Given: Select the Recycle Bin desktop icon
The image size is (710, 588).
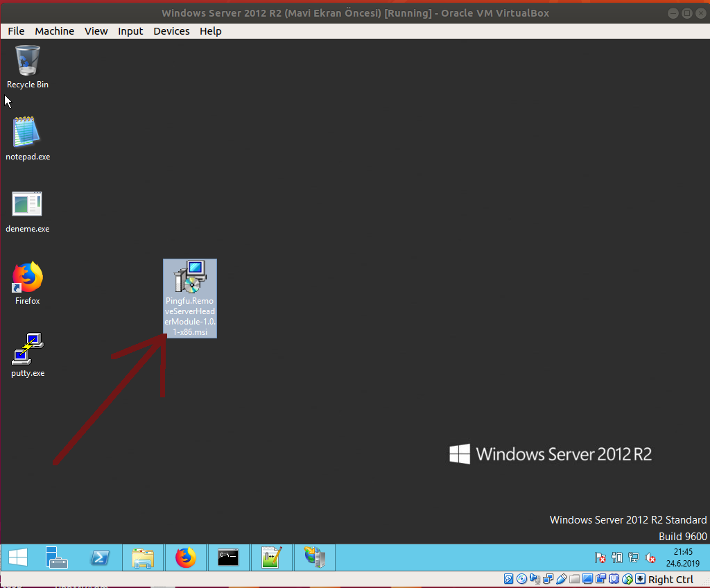Looking at the screenshot, I should point(28,67).
